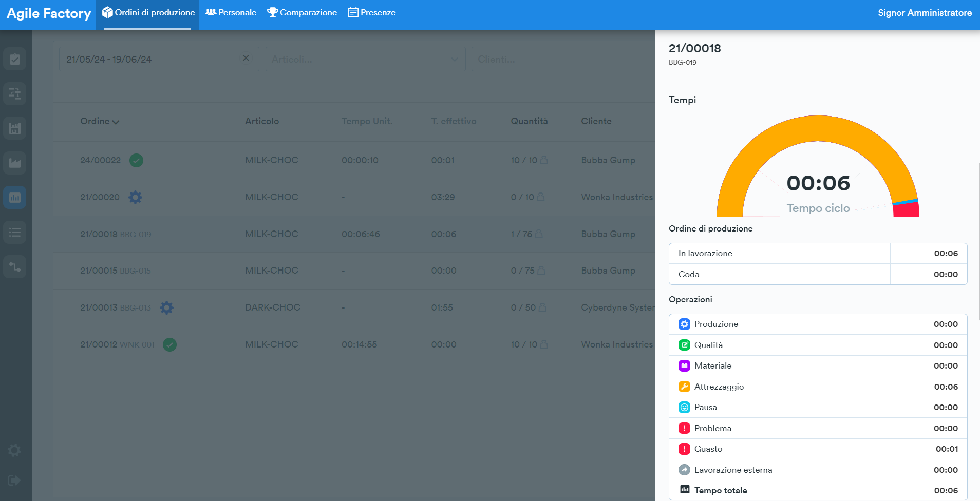Viewport: 980px width, 501px height.
Task: Click the Clienti filter field
Action: pos(562,59)
